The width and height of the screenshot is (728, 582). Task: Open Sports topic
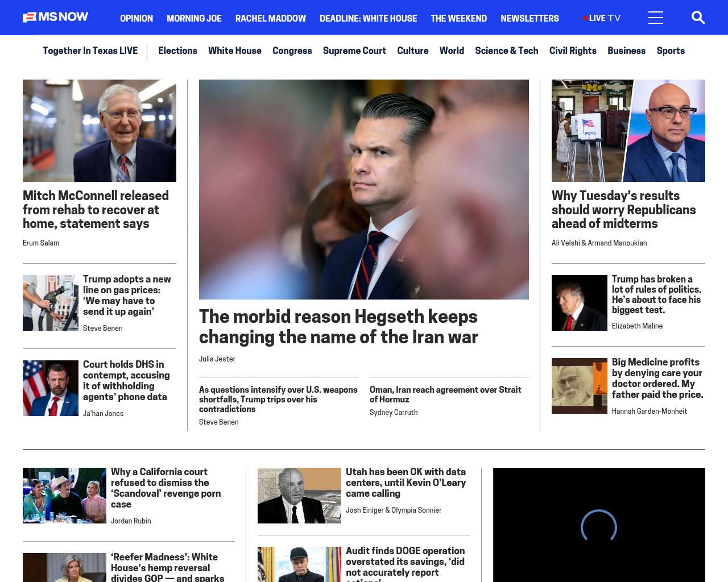coord(671,51)
